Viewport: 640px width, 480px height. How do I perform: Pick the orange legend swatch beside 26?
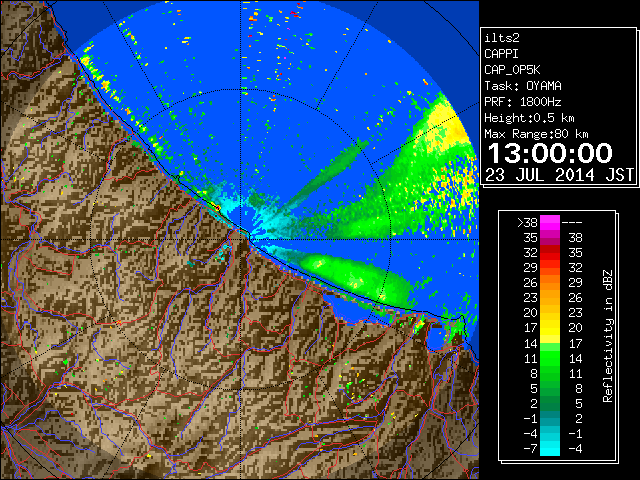(x=550, y=282)
